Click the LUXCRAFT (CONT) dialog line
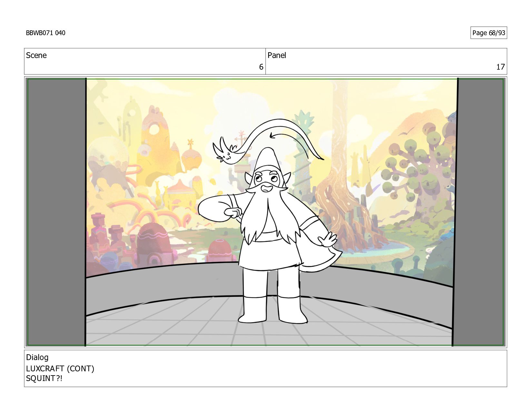This screenshot has height=411, width=532. [60, 368]
